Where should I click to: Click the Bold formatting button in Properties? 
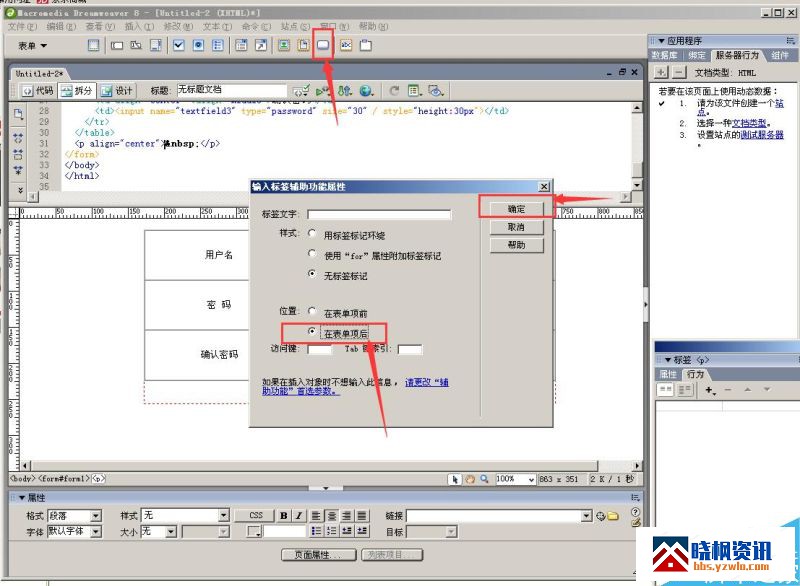(284, 516)
